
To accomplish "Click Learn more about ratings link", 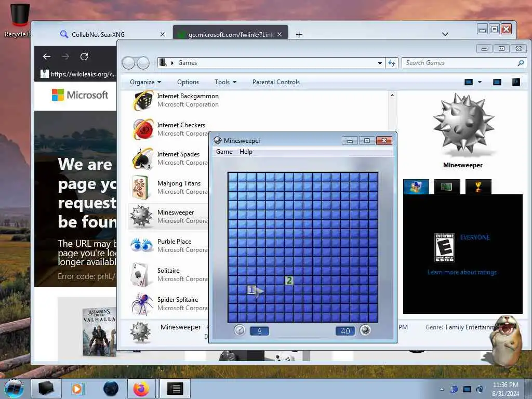I will tap(462, 272).
